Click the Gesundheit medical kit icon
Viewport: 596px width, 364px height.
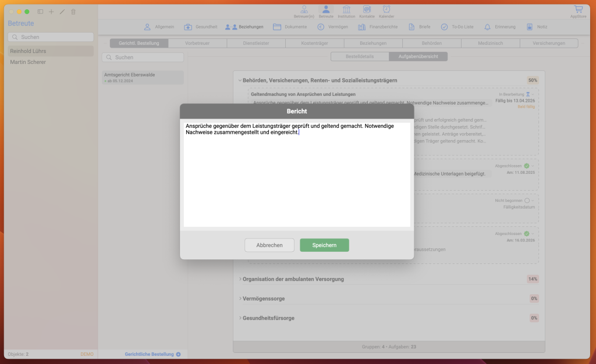(x=189, y=27)
